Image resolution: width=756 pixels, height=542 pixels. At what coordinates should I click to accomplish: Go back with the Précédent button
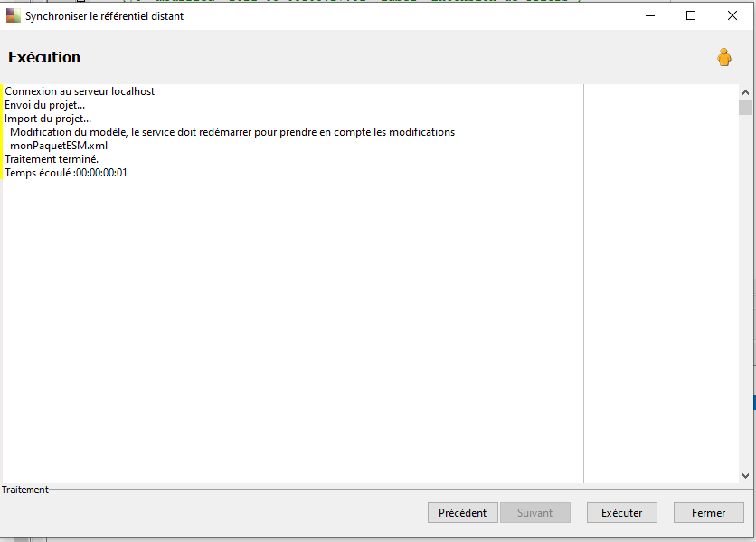462,512
